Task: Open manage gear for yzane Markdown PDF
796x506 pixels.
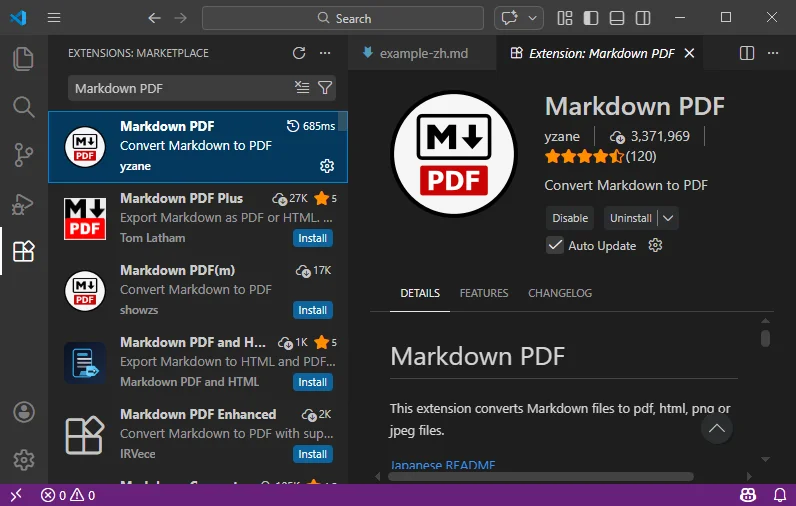Action: point(327,166)
